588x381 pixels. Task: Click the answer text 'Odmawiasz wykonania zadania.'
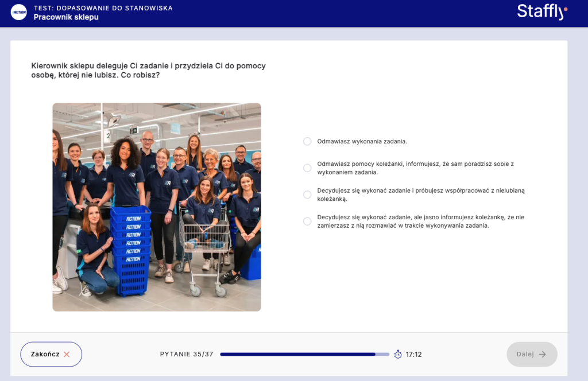(362, 141)
